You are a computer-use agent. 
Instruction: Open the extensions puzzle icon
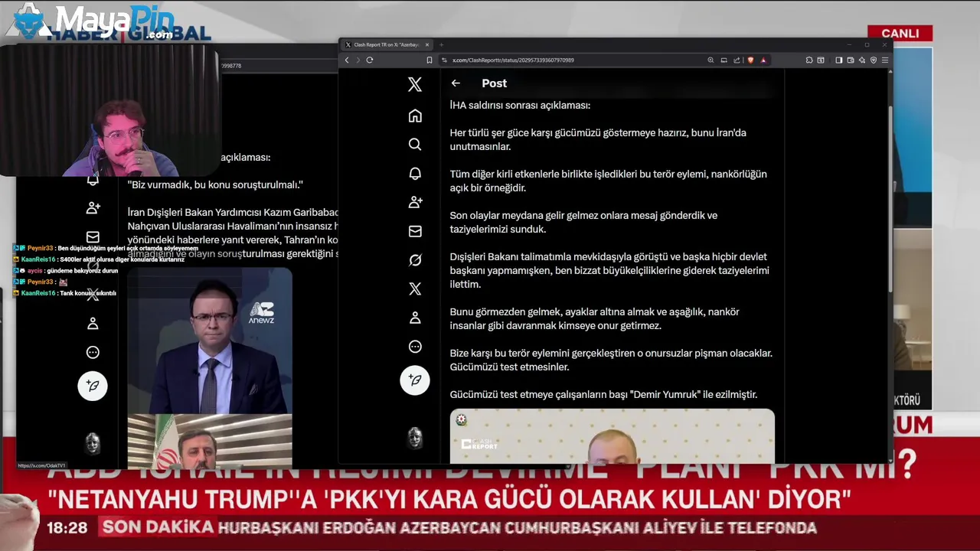809,60
